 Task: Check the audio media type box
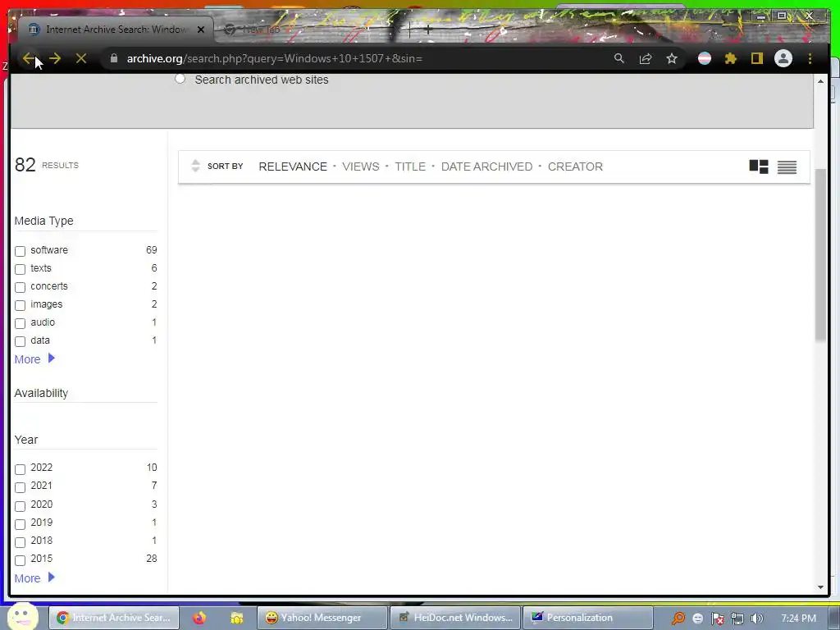(x=20, y=323)
